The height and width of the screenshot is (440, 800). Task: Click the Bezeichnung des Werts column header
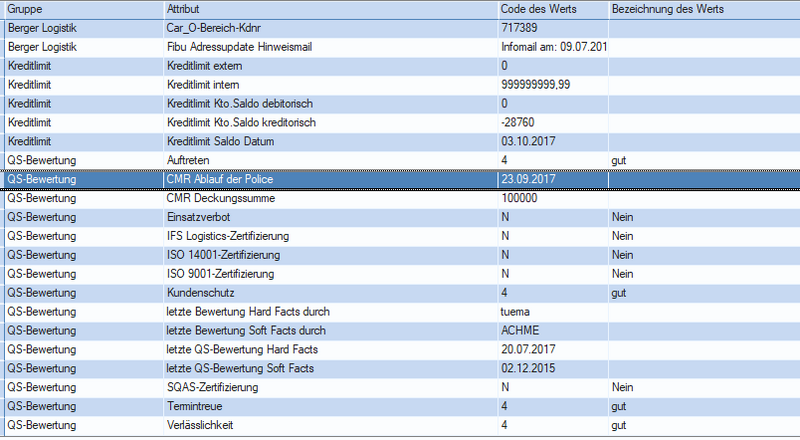pyautogui.click(x=705, y=9)
